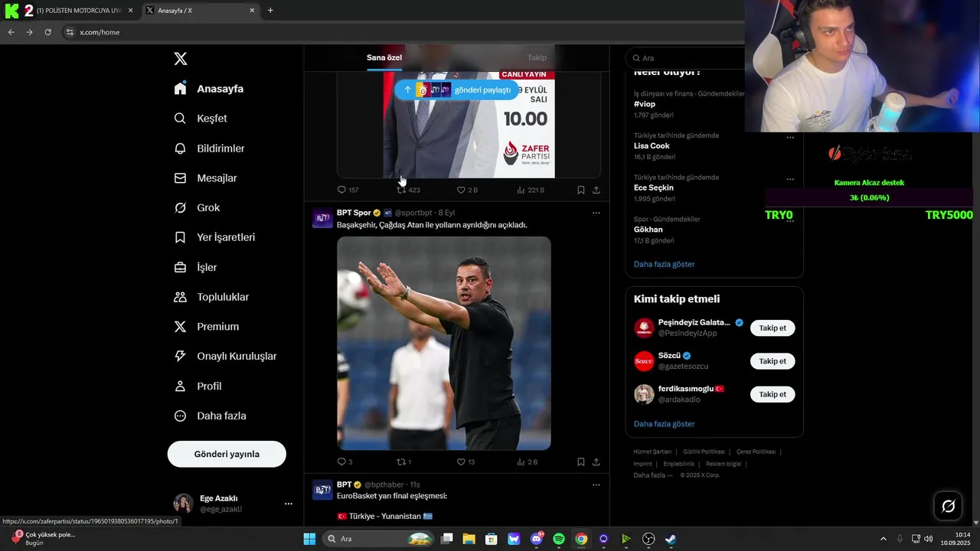Click the Topluluklar people icon

(x=180, y=297)
